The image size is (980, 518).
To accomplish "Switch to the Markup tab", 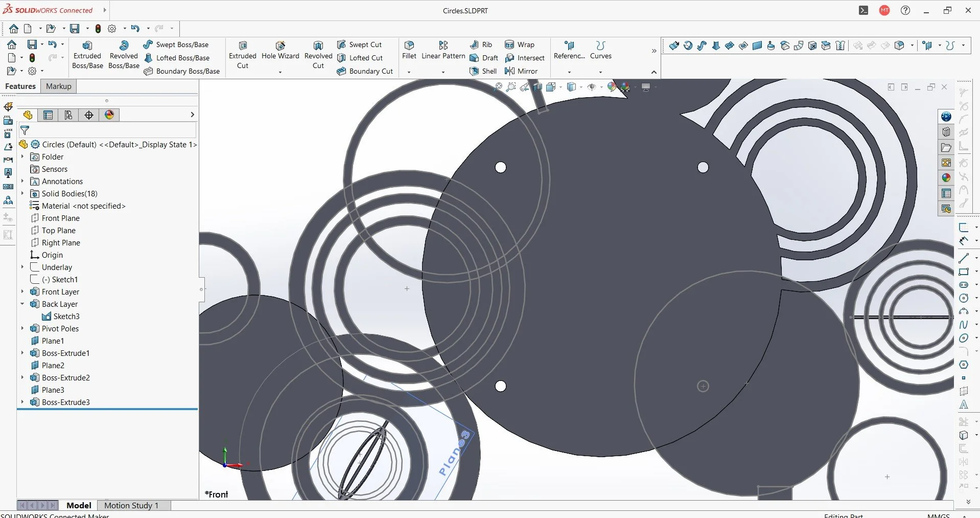I will [59, 86].
